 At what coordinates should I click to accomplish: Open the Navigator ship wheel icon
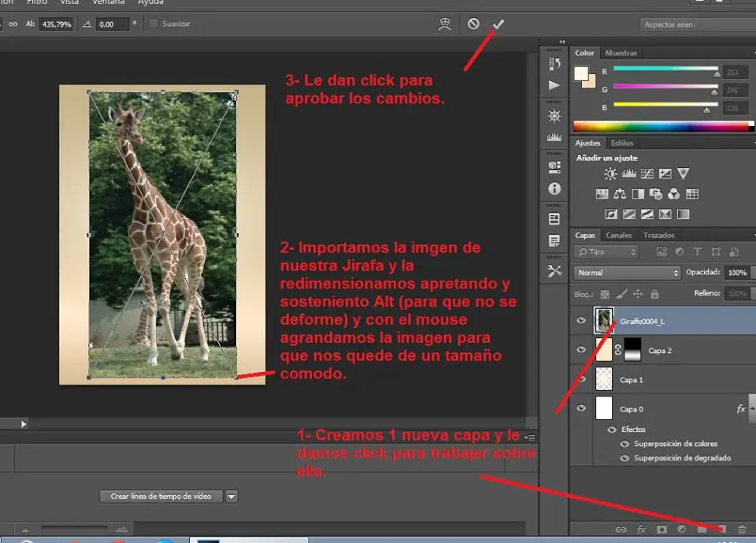(554, 116)
